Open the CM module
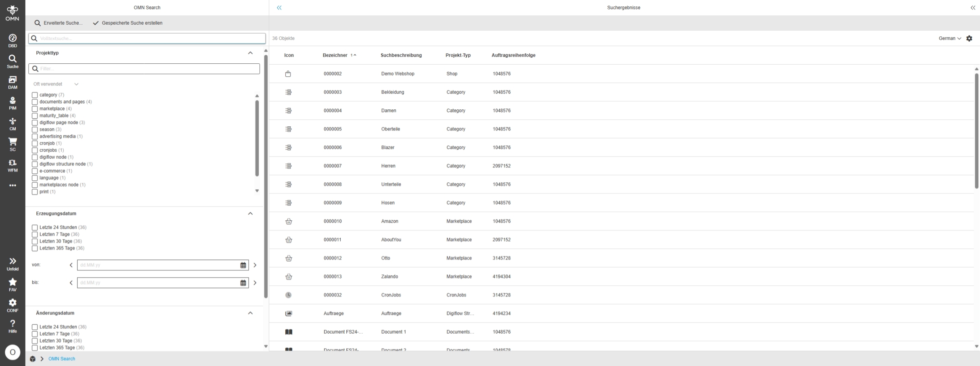 (x=13, y=124)
